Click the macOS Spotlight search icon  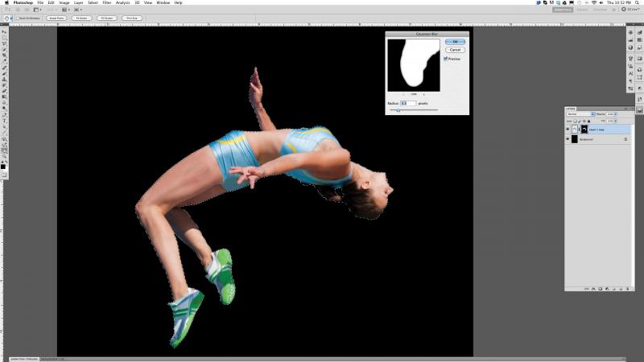click(x=638, y=2)
